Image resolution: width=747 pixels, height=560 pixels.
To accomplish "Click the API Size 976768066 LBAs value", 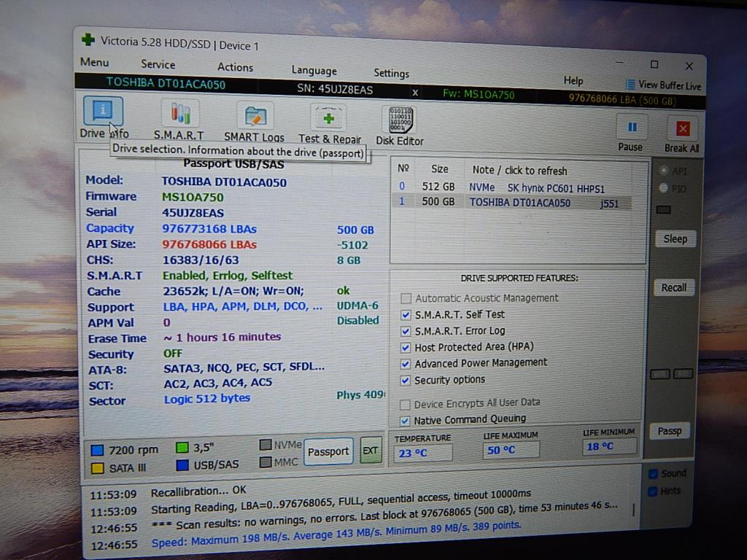I will [209, 245].
